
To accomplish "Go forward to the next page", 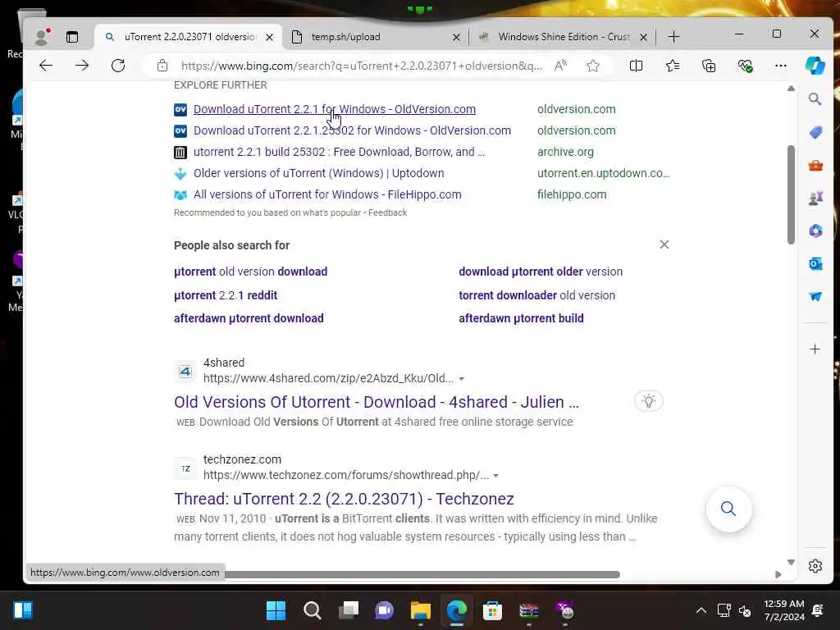I will (x=82, y=66).
